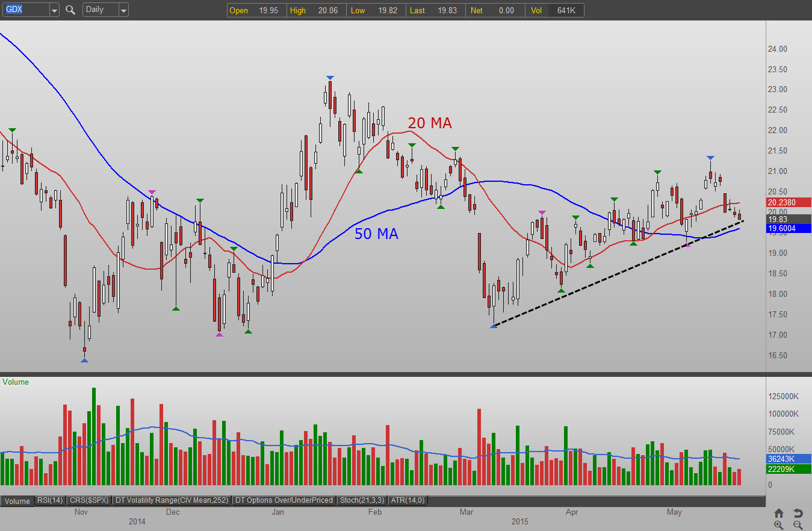Reset chart view with the home icon
Screen dimensions: 812x531
point(779,513)
